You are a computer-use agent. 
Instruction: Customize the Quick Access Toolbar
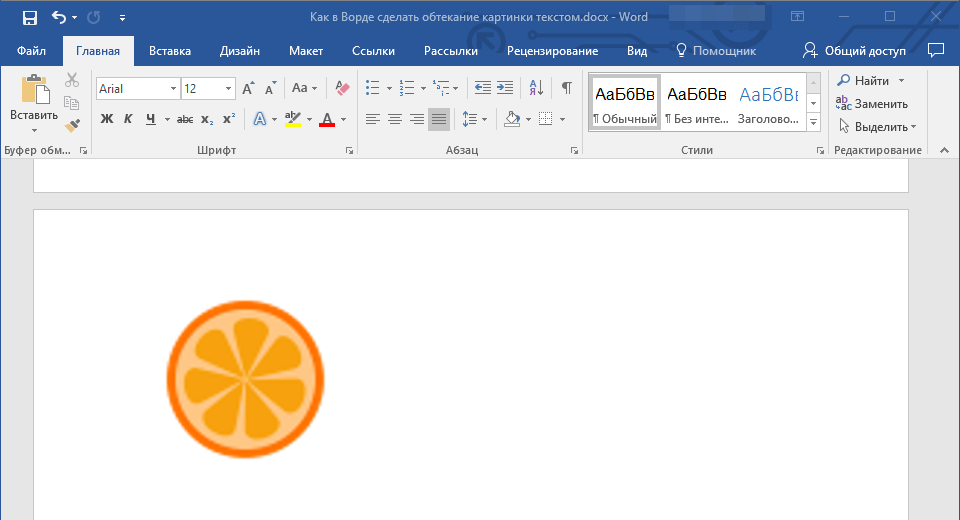(x=122, y=18)
